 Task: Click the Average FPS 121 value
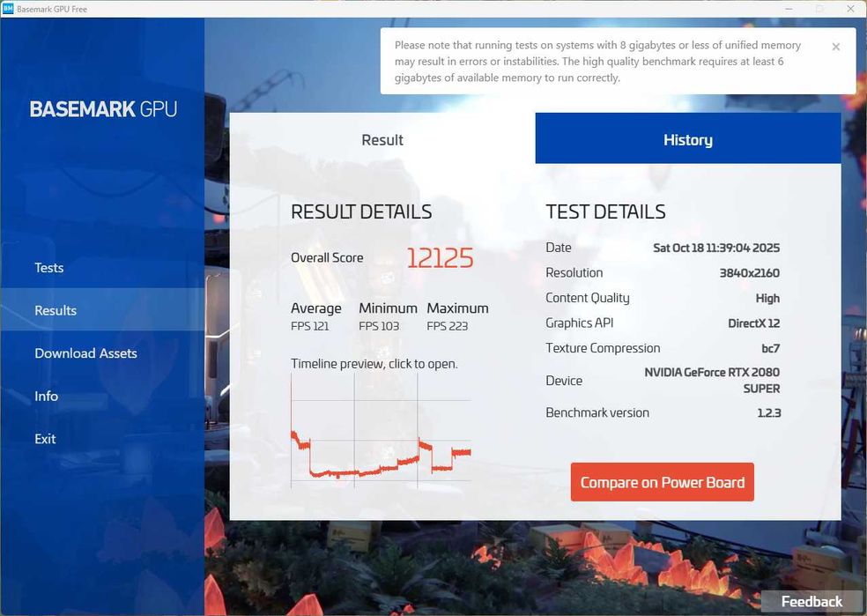[309, 326]
